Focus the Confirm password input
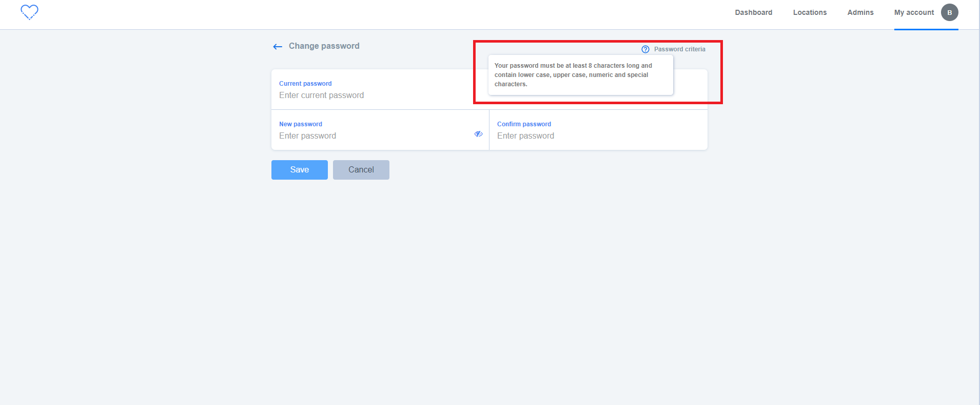 pos(598,130)
